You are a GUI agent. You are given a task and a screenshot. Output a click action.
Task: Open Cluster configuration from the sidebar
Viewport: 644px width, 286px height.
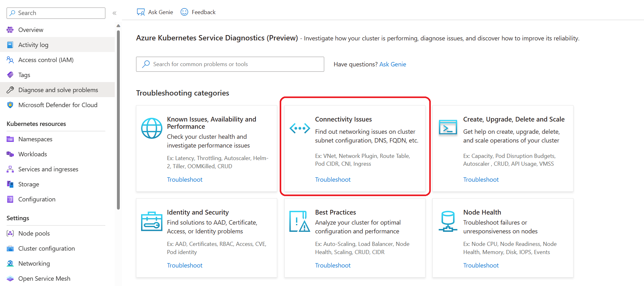point(46,248)
